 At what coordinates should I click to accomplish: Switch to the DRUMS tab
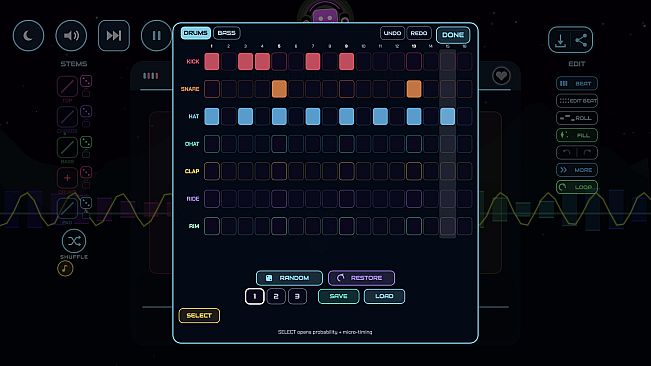(x=196, y=33)
